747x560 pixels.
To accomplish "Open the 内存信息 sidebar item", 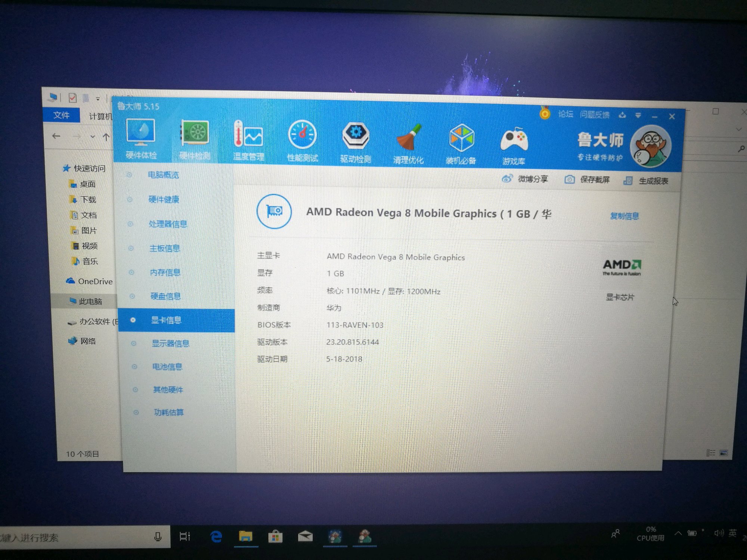I will (165, 273).
